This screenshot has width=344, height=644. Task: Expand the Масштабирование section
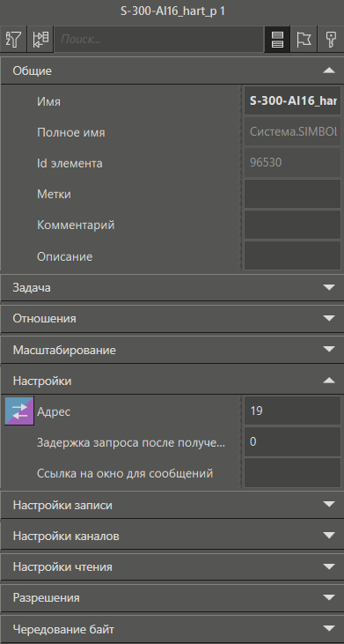point(172,350)
